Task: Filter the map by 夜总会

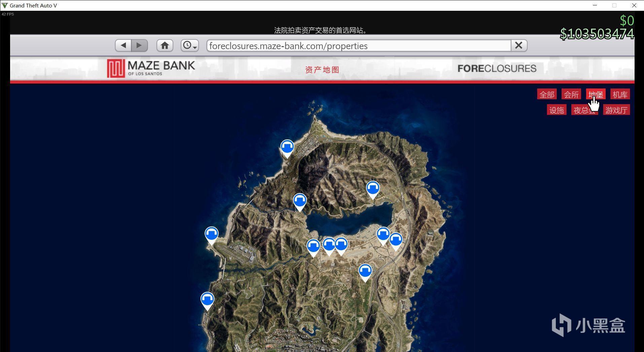Action: (585, 110)
